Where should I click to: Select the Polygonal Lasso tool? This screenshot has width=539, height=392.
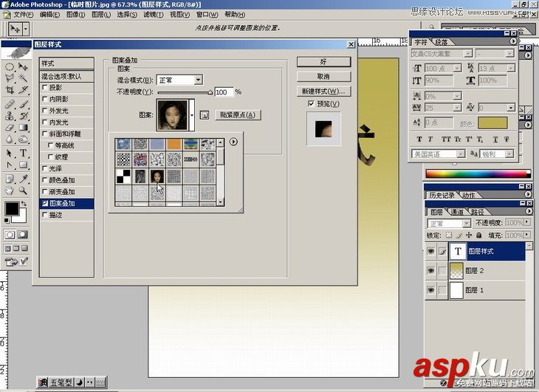coord(10,78)
